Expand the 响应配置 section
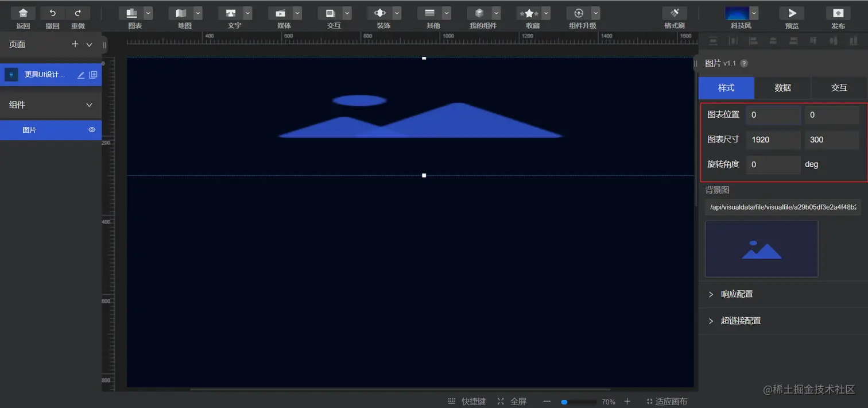The width and height of the screenshot is (868, 408). coord(783,294)
